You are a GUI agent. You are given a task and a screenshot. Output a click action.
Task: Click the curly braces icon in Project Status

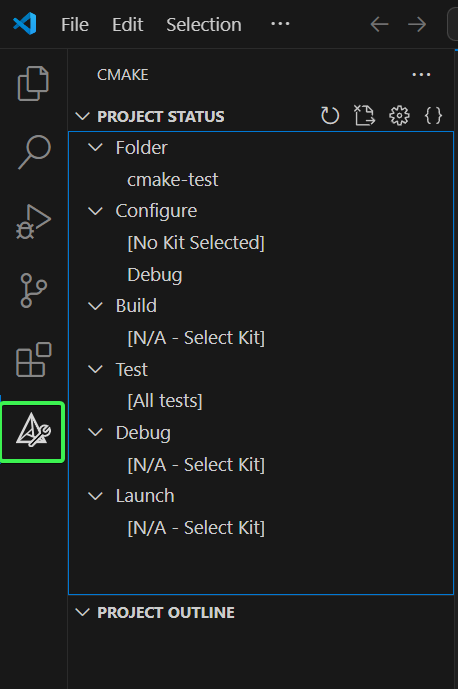433,116
